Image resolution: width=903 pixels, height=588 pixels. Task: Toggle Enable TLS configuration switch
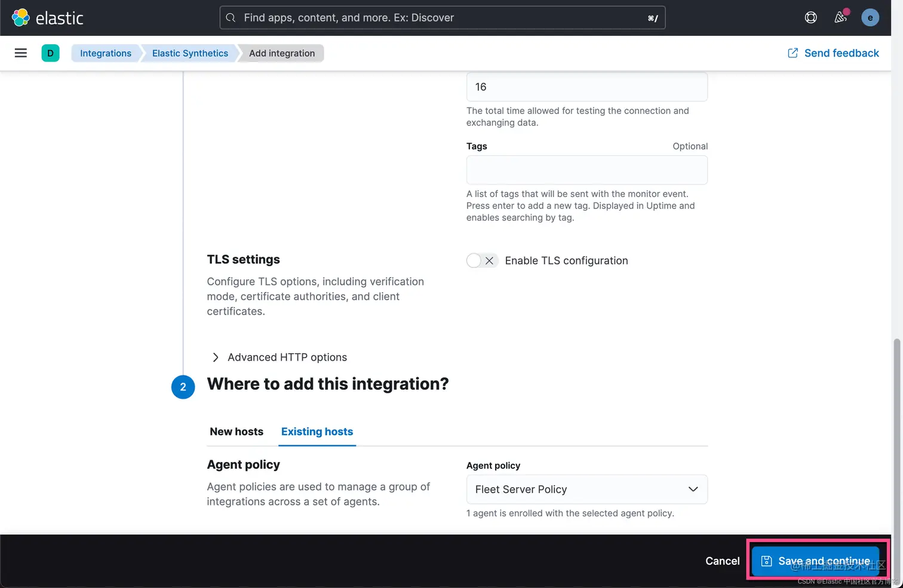point(482,261)
